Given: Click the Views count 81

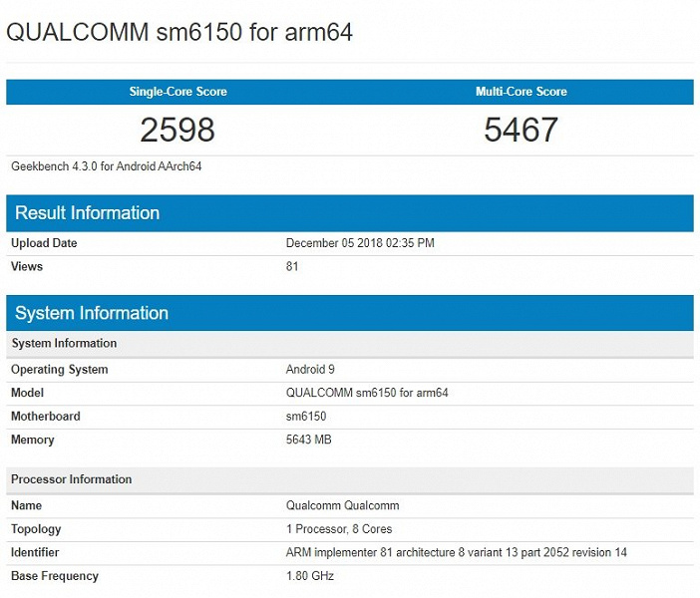Looking at the screenshot, I should coord(292,266).
